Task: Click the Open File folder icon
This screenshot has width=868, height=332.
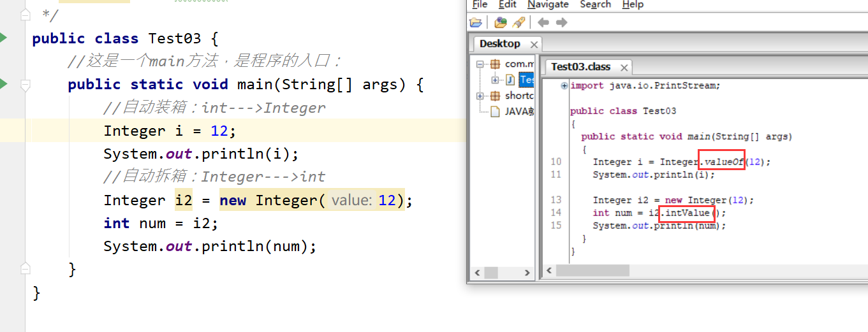Action: tap(476, 22)
